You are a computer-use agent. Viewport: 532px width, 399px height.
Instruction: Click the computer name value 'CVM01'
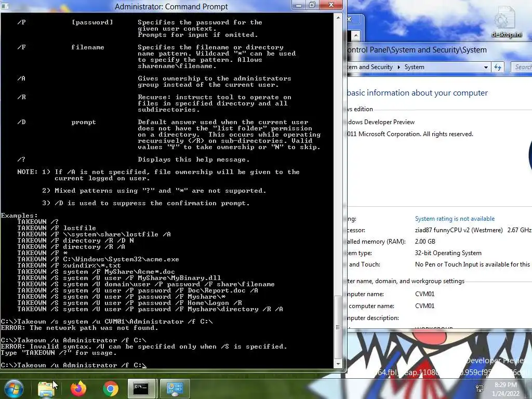424,294
